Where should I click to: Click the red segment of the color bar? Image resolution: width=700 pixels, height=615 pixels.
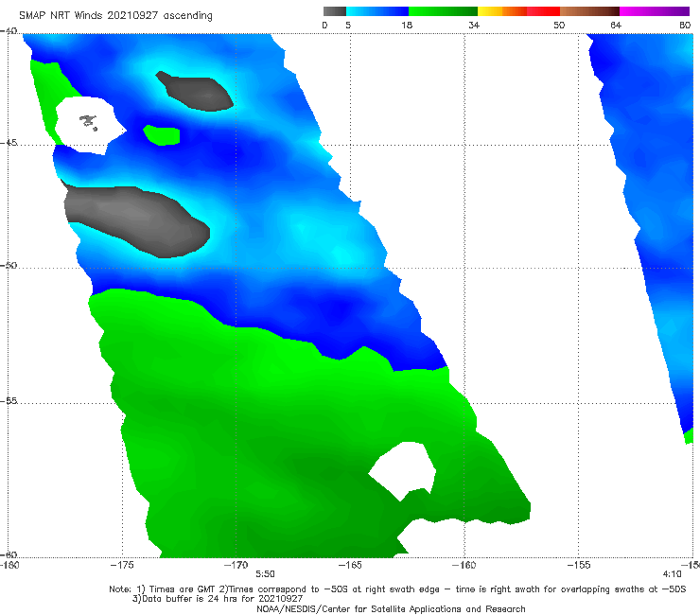click(543, 11)
